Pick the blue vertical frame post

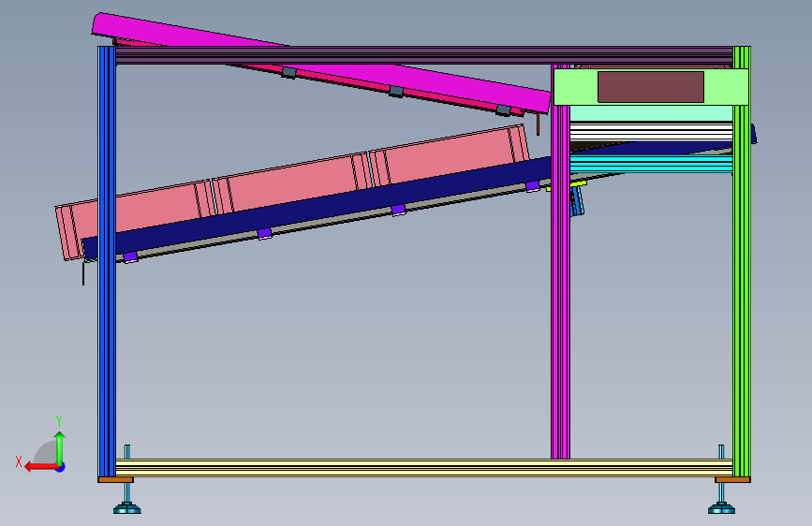pos(107,261)
